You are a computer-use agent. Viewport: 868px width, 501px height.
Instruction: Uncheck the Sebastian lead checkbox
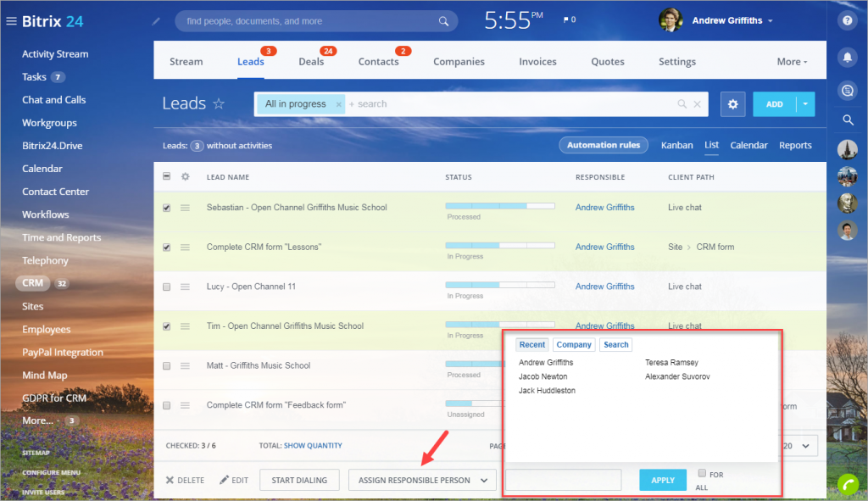click(167, 209)
